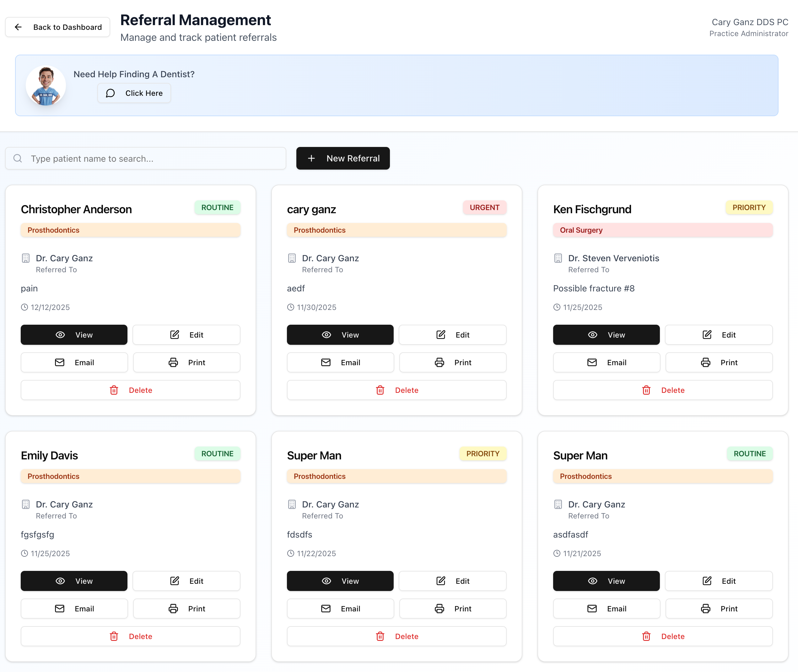
Task: Click the pencil icon on Emily Davis's Edit button
Action: [175, 581]
